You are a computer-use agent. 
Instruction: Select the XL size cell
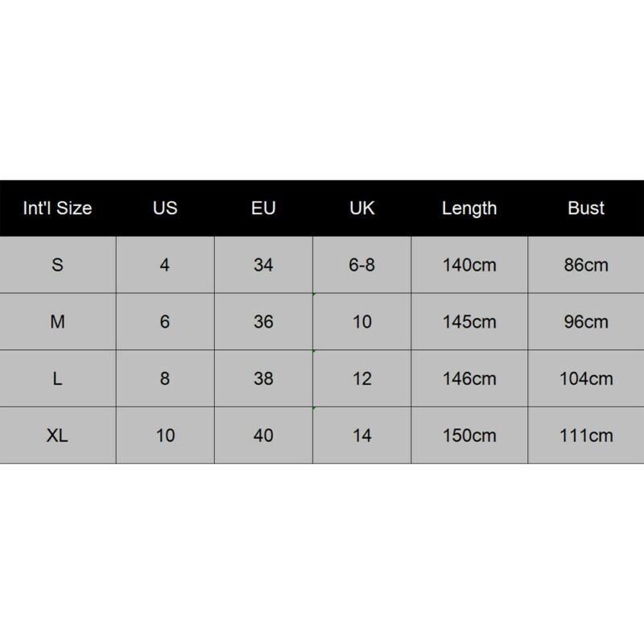pyautogui.click(x=57, y=436)
